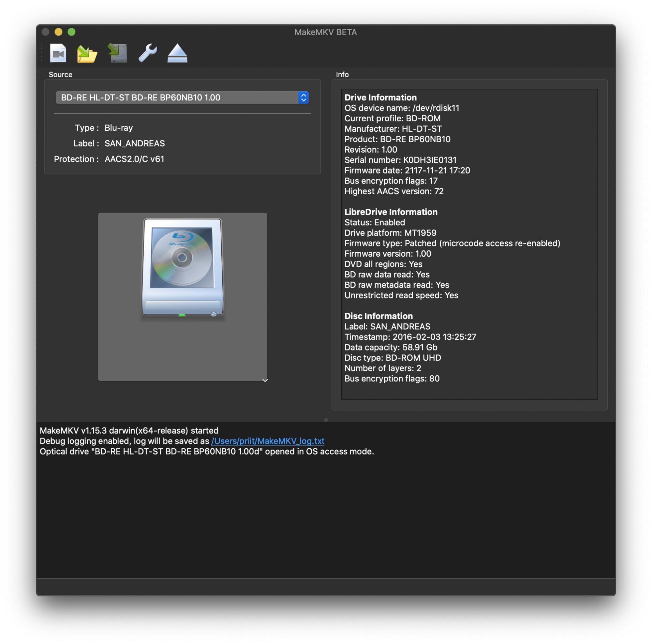Screen dimensions: 652x644
Task: Click the Drive Information heading in Info panel
Action: pyautogui.click(x=380, y=97)
